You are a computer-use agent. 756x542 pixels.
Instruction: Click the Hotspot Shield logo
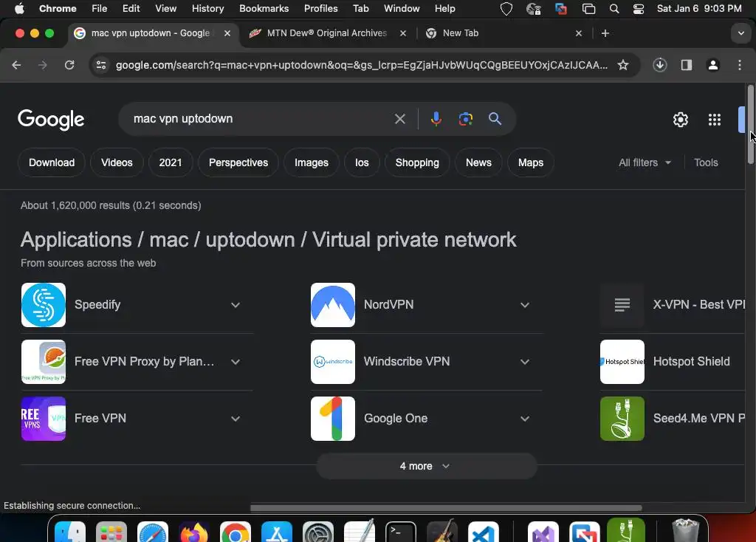click(x=622, y=362)
